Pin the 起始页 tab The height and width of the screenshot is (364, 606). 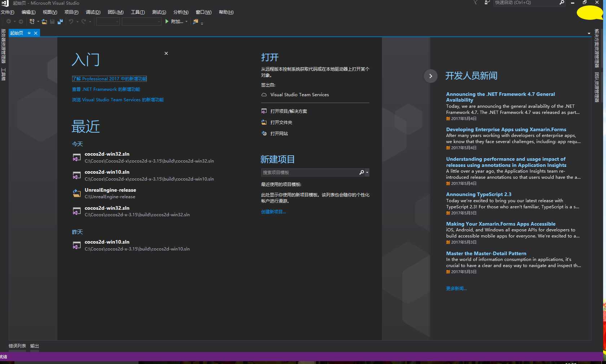[29, 33]
